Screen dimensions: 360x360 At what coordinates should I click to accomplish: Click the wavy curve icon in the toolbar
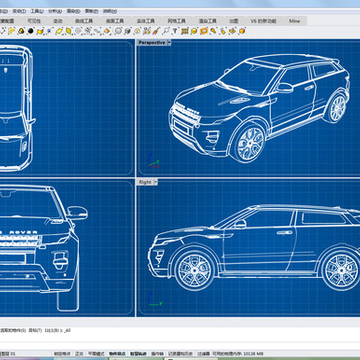tap(97, 31)
